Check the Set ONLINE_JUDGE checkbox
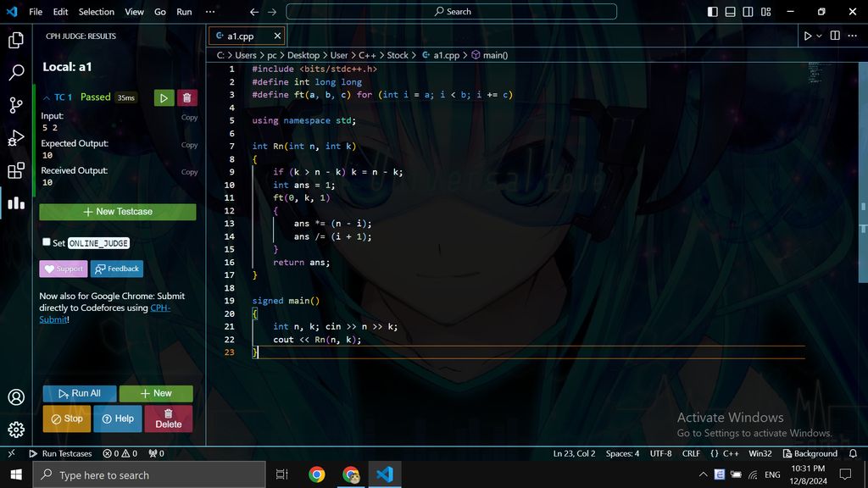 click(47, 241)
